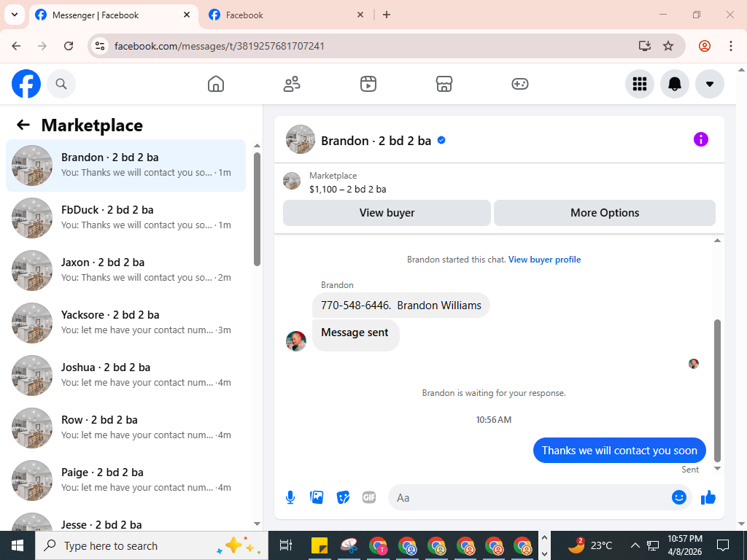Open the Joshua 2 bd 2 ba conversation
Viewport: 747px width, 560px height.
[125, 375]
